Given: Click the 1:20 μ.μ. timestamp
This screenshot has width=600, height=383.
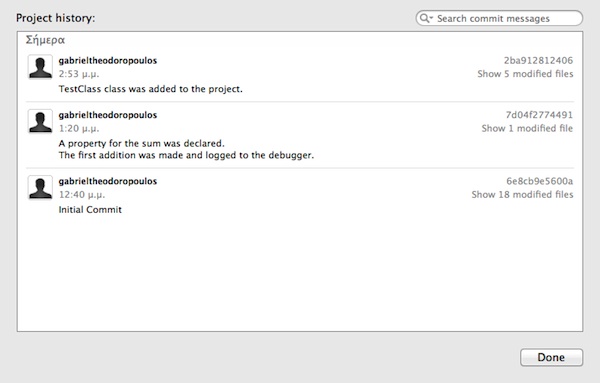Looking at the screenshot, I should (x=78, y=129).
